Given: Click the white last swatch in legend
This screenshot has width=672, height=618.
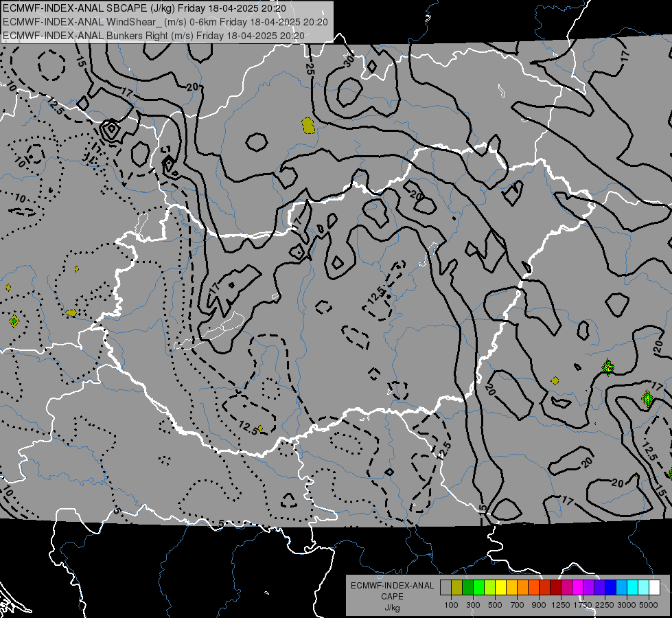Looking at the screenshot, I should click(654, 587).
